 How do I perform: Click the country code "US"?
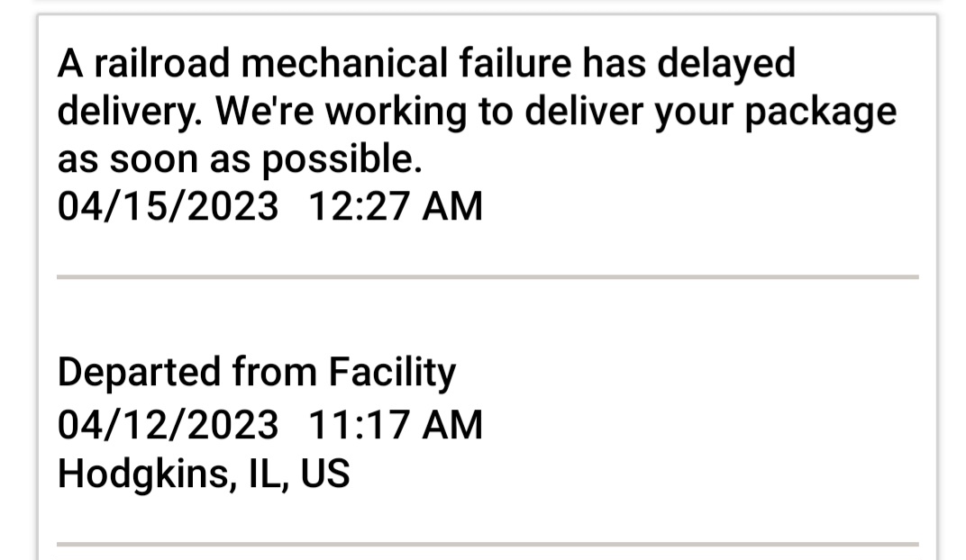[x=325, y=474]
